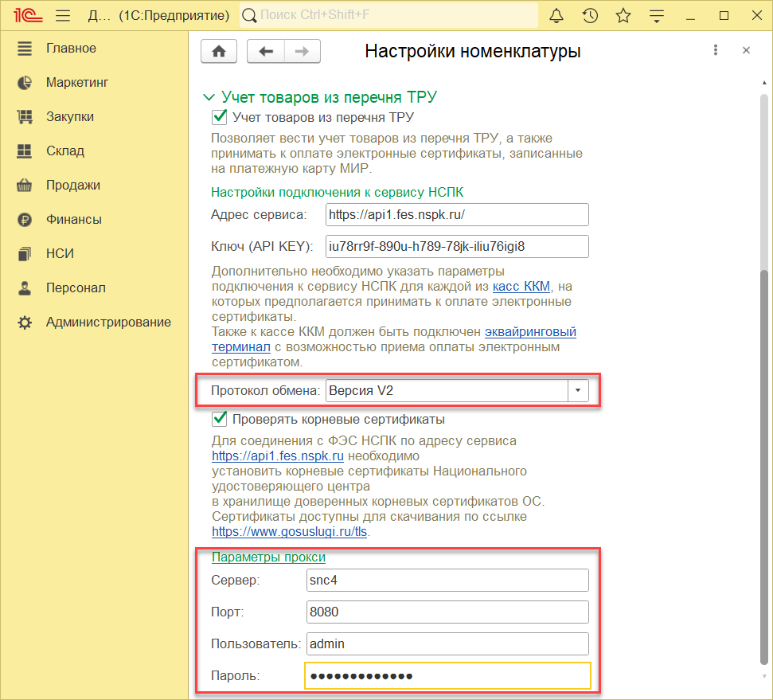Screen dimensions: 773x700
Task: Click the Ключ (API KEY) field
Action: [x=457, y=246]
